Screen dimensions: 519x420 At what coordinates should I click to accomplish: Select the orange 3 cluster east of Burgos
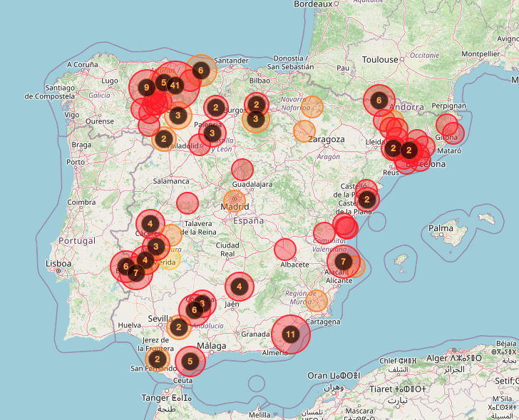tap(255, 119)
